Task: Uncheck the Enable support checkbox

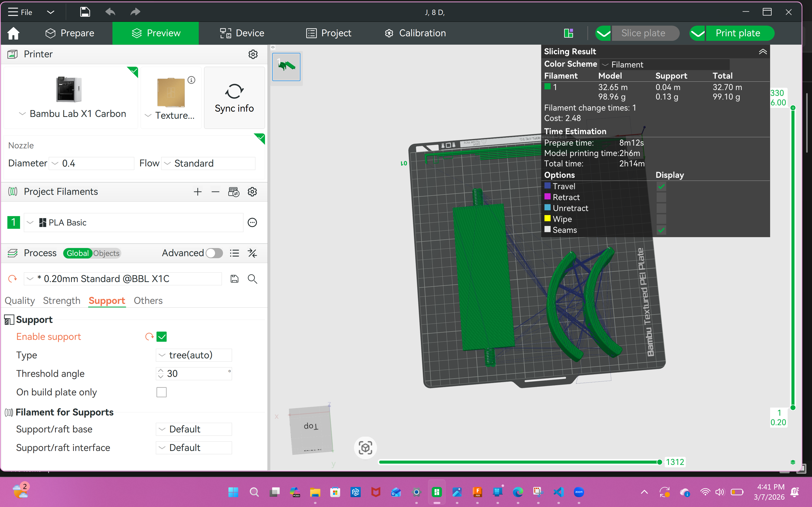Action: tap(161, 337)
